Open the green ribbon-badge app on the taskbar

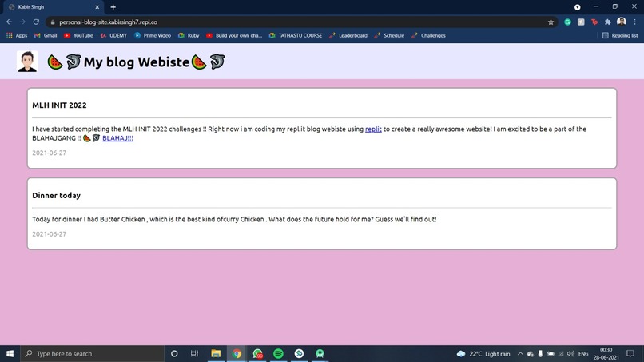[320, 353]
